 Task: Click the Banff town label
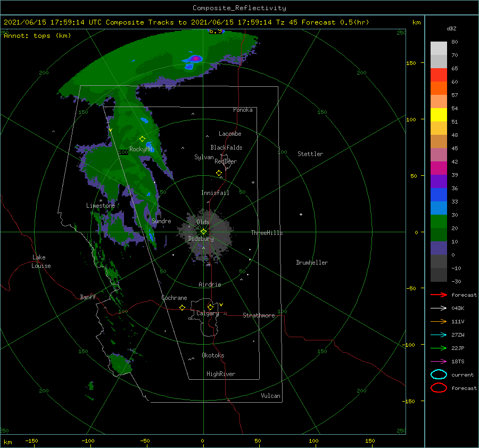click(x=88, y=297)
